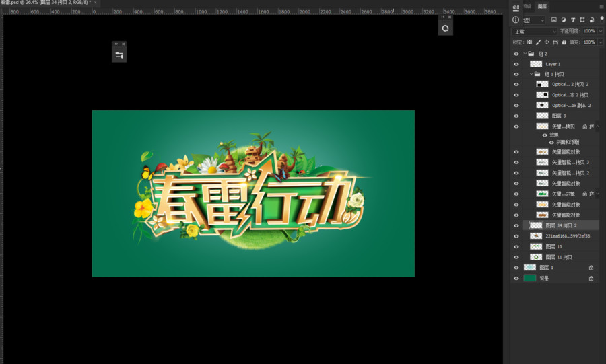Image resolution: width=606 pixels, height=364 pixels.
Task: Hide the 图层 3 layer
Action: (516, 116)
